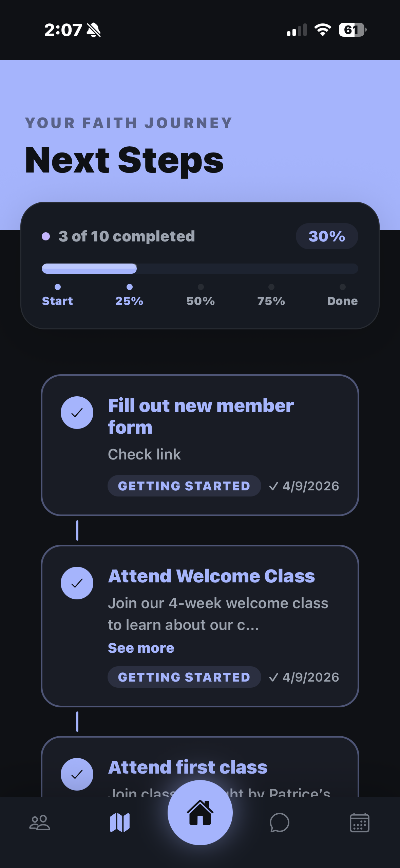Open the people/community icon in bottom bar
Screen dimensions: 400x868
(x=40, y=823)
